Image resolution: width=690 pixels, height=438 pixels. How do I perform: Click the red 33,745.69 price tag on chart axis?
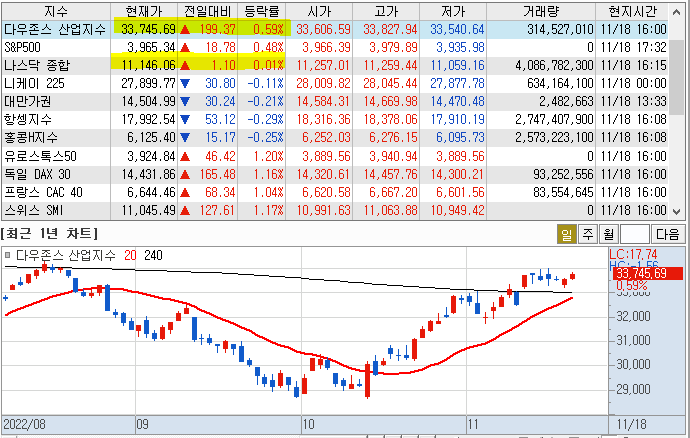pos(647,273)
